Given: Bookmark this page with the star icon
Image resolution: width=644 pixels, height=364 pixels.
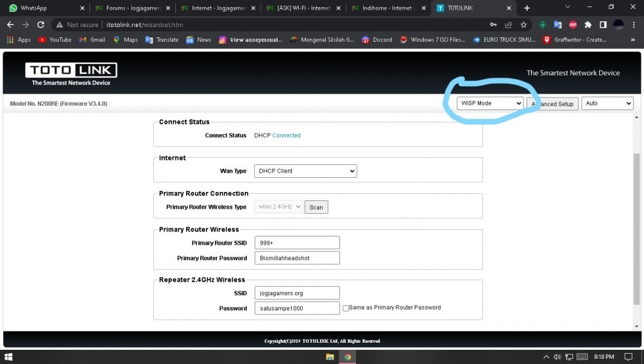Looking at the screenshot, I should (523, 24).
